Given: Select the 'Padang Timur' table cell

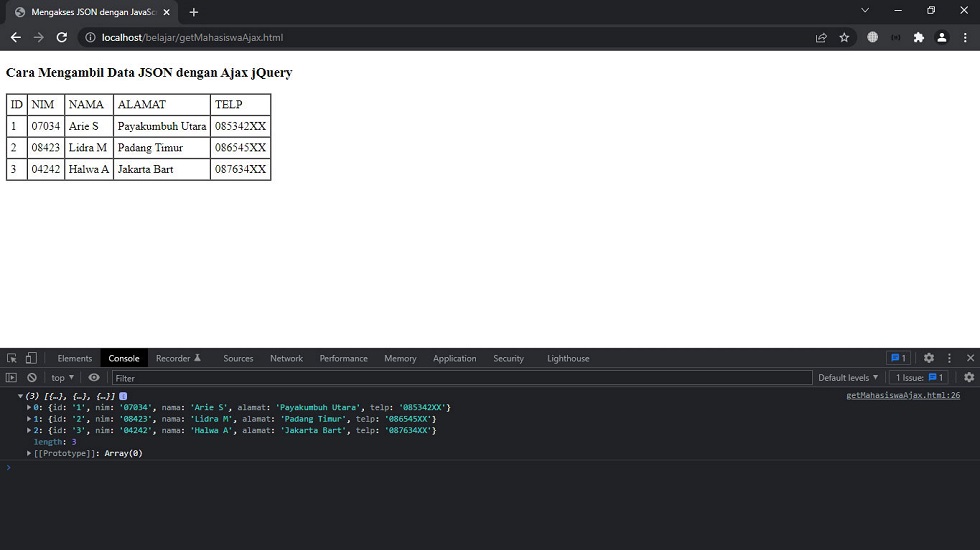Looking at the screenshot, I should [162, 148].
